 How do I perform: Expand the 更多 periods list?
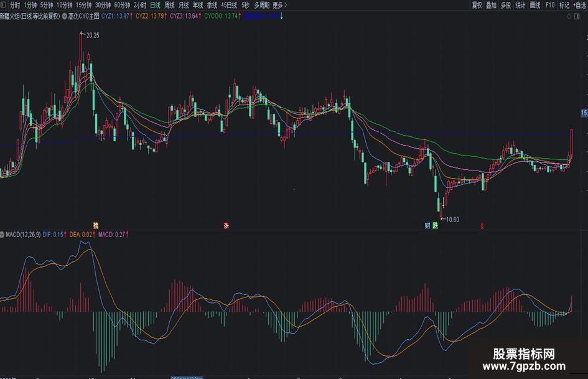click(280, 5)
